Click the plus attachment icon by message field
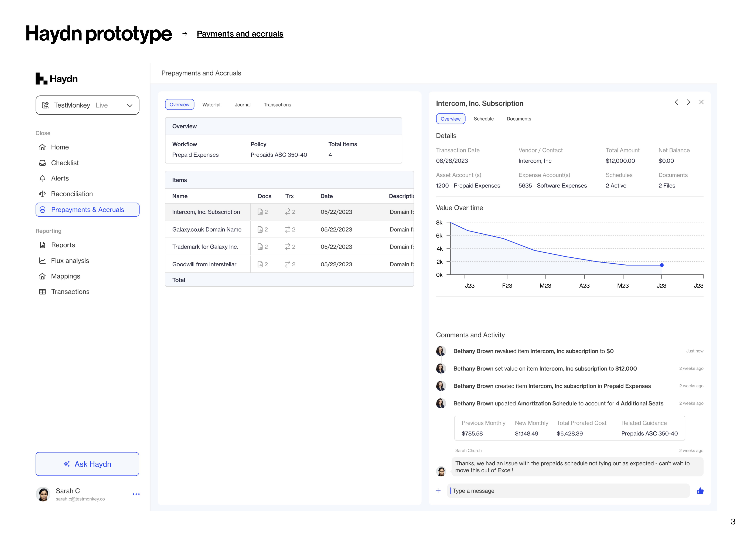The height and width of the screenshot is (538, 756). (x=438, y=491)
